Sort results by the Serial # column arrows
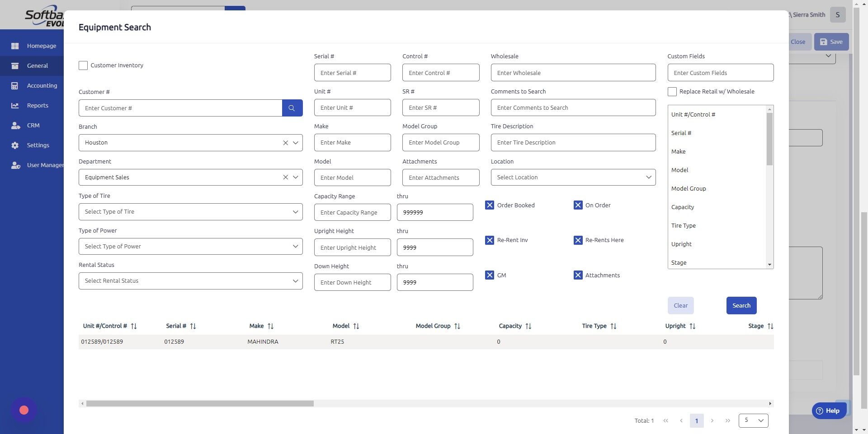 [x=193, y=326]
